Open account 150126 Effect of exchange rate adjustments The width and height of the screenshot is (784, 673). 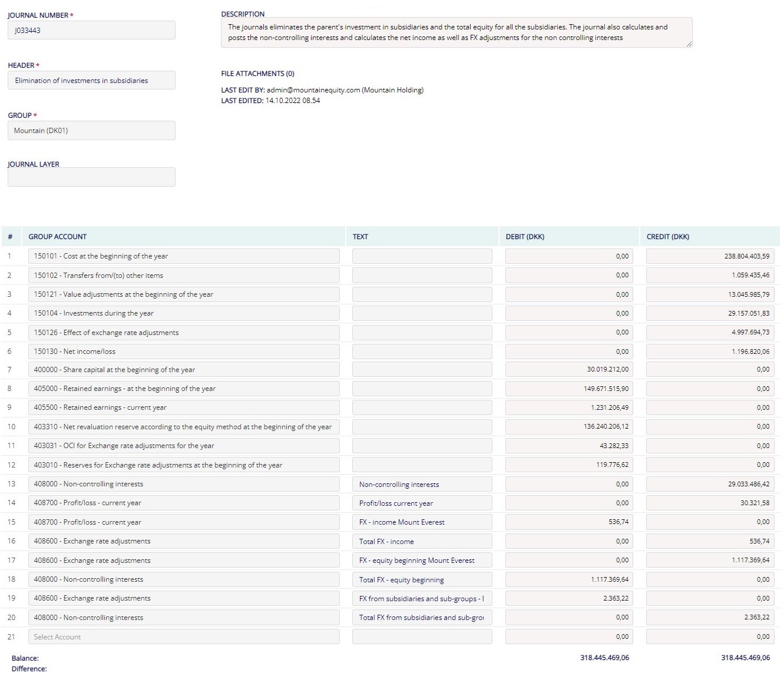[x=184, y=332]
